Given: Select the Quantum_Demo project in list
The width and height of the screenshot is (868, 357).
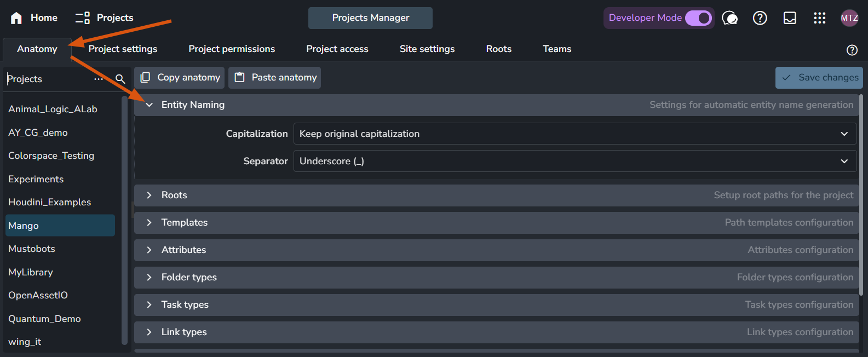Looking at the screenshot, I should pos(44,319).
